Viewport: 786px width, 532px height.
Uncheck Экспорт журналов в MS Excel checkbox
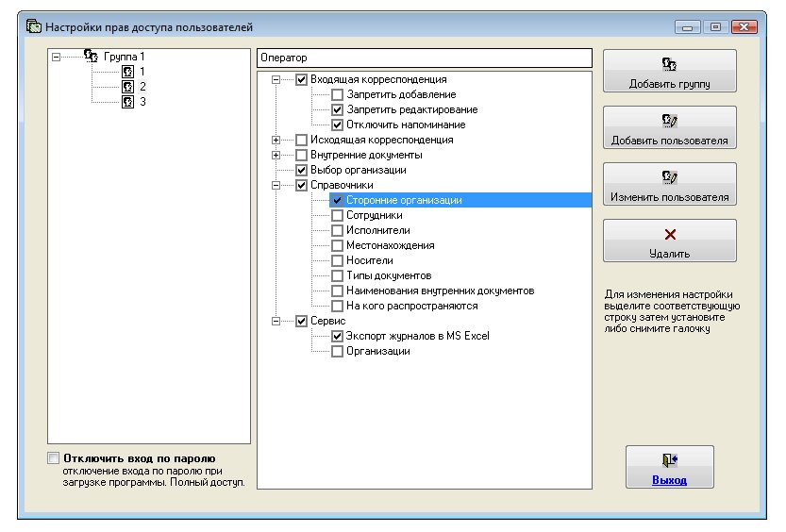pos(338,336)
